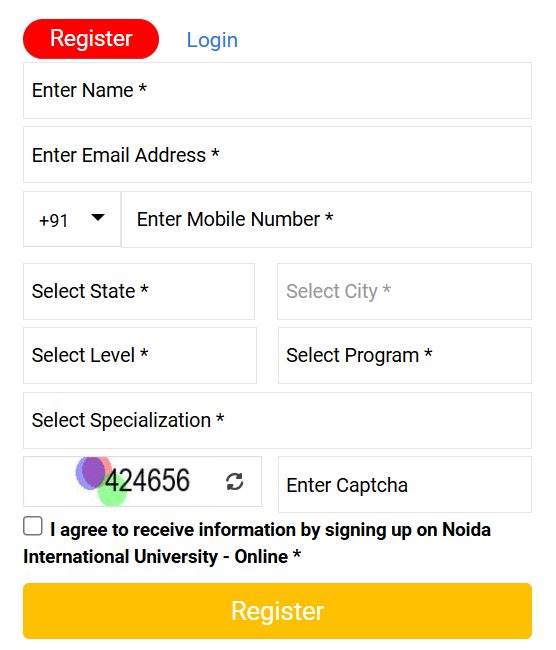Tick the agree to receive information checkbox
The image size is (556, 650).
(33, 526)
